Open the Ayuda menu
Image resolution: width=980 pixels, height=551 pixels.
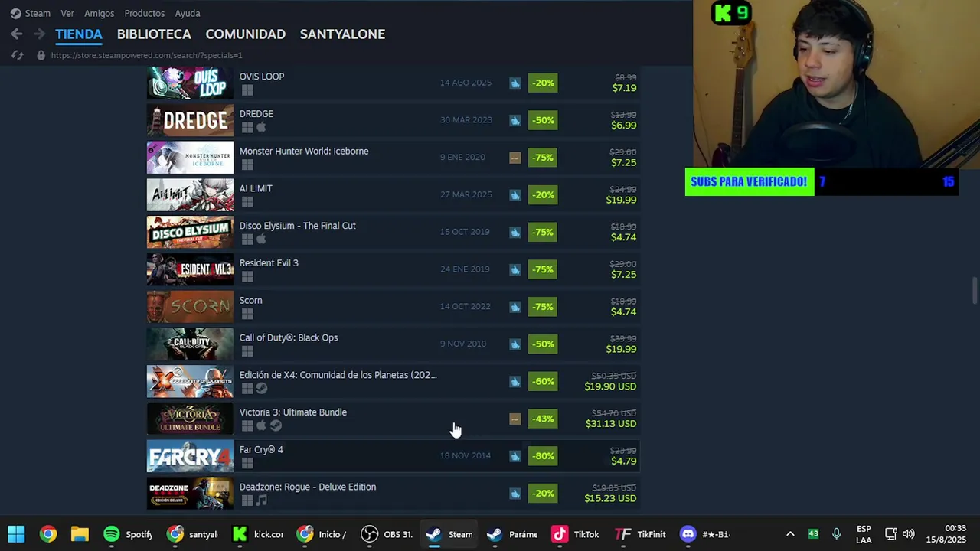coord(187,13)
